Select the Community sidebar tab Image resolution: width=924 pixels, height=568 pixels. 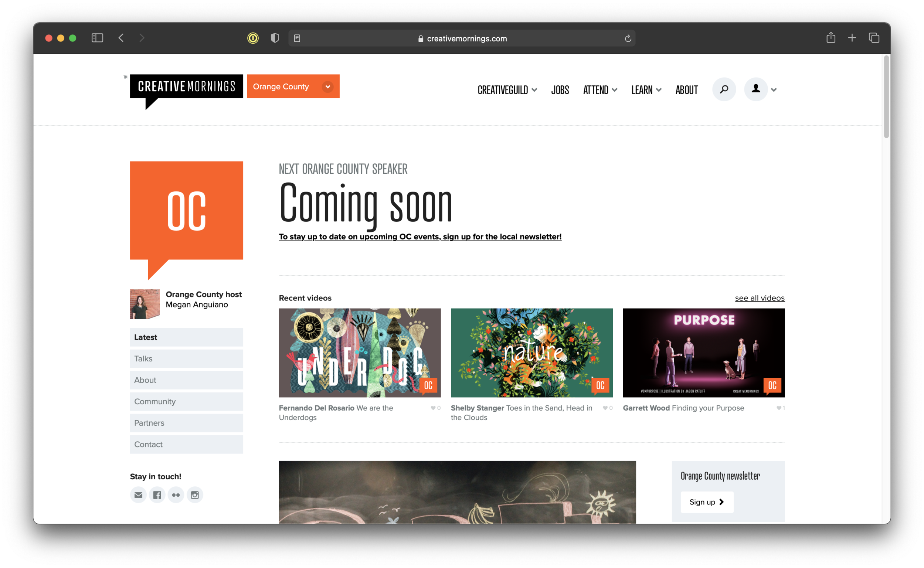pos(186,402)
